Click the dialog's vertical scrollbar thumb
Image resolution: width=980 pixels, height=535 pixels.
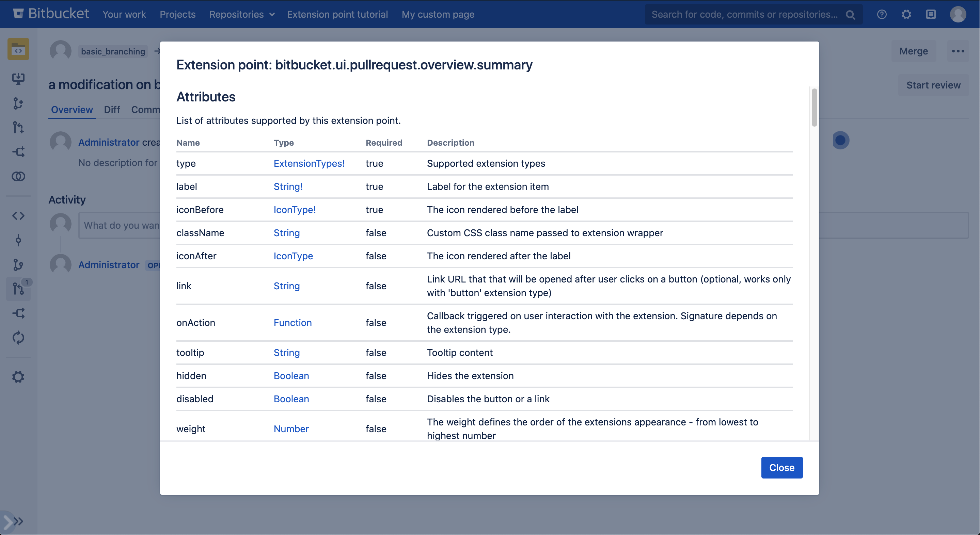coord(814,107)
